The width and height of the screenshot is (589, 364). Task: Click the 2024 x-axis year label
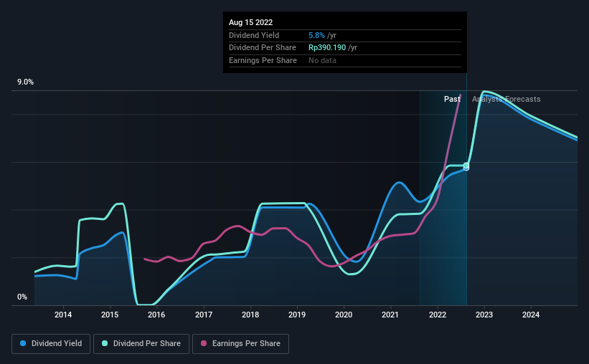[531, 315]
